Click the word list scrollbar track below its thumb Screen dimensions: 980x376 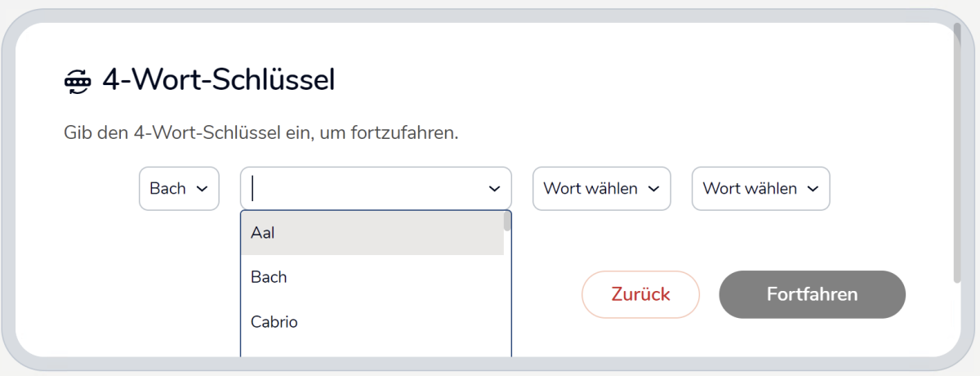[507, 302]
